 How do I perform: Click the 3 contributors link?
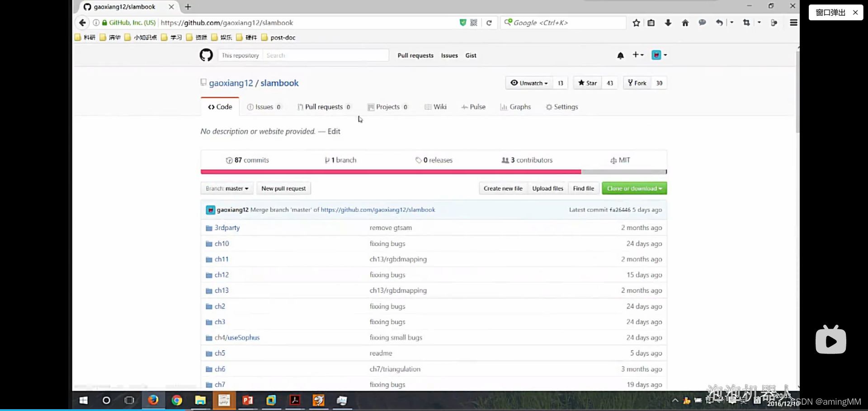527,160
